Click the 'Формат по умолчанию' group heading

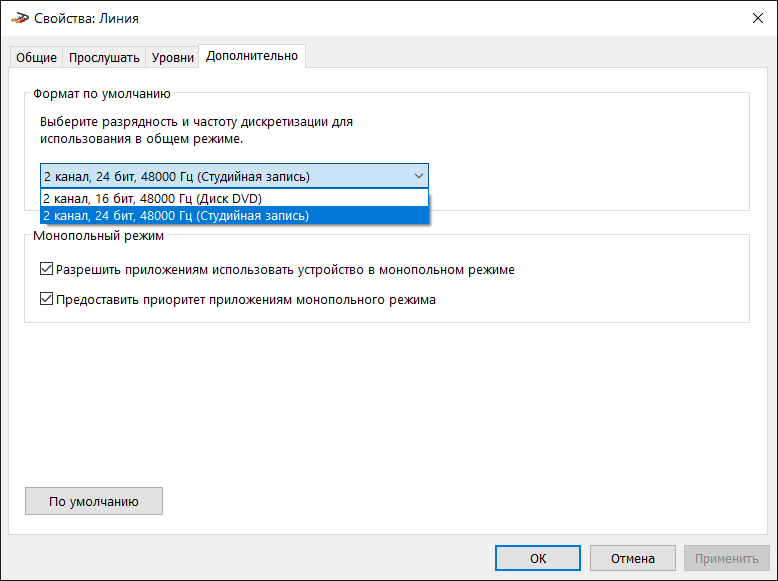click(102, 94)
